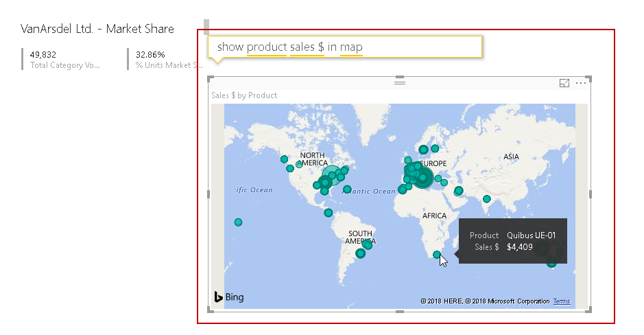Select the Pacific Ocean bubble near map's left edge
Screen dimensions: 644x335
pyautogui.click(x=238, y=222)
